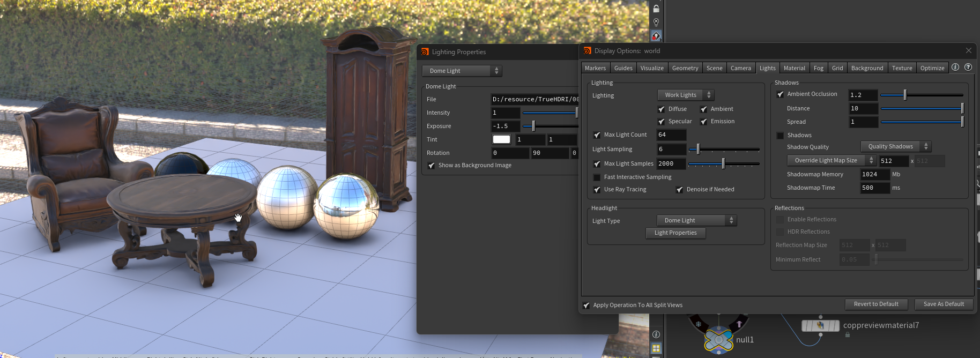Close the Display Options dialog

coord(968,50)
